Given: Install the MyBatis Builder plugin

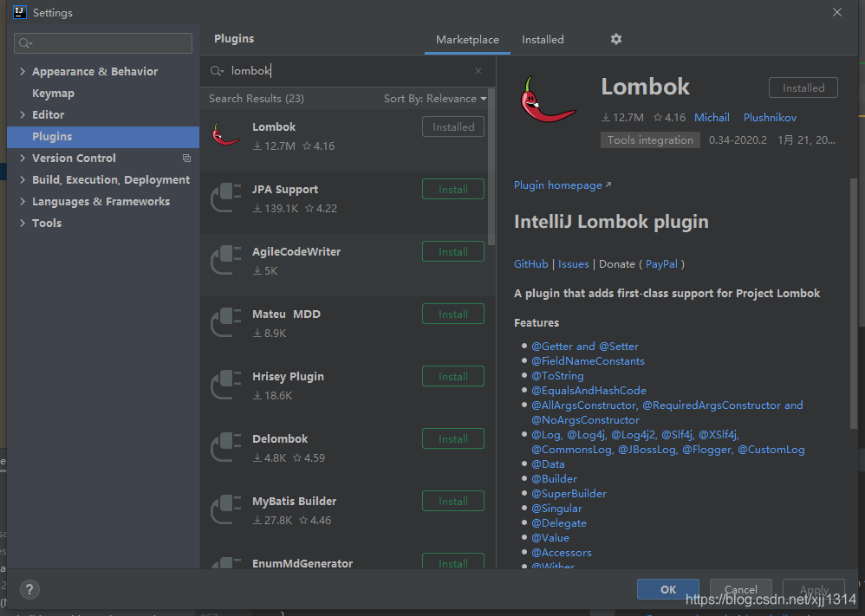Looking at the screenshot, I should coord(453,501).
